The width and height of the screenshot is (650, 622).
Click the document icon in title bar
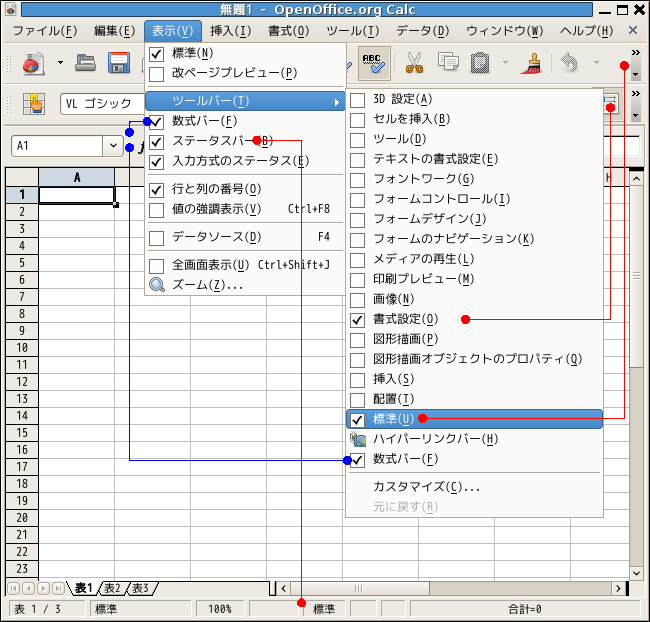click(10, 9)
